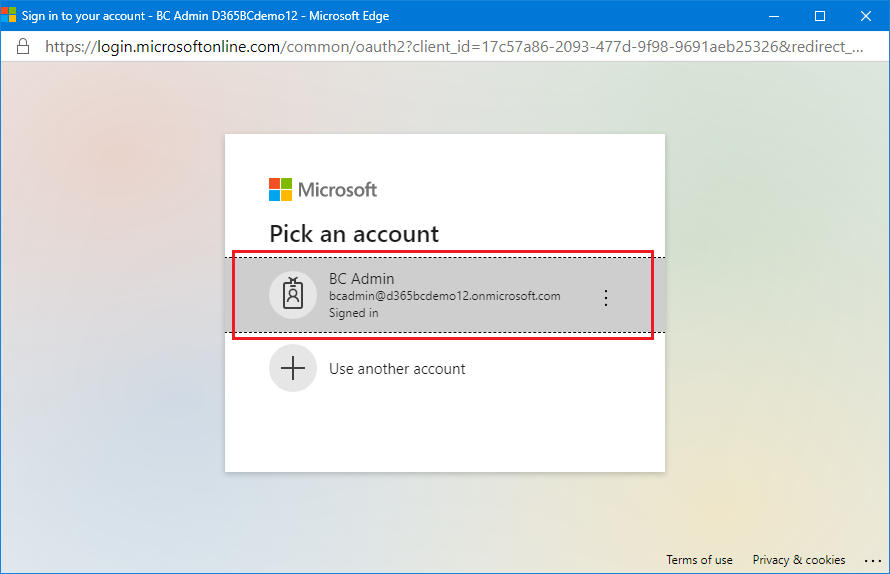890x574 pixels.
Task: Maximize the sign-in window
Action: (x=820, y=16)
